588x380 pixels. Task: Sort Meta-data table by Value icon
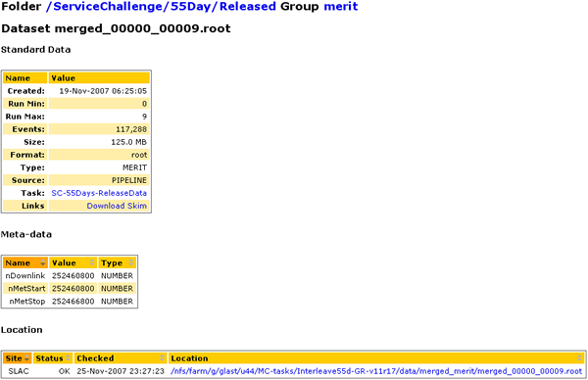click(92, 262)
